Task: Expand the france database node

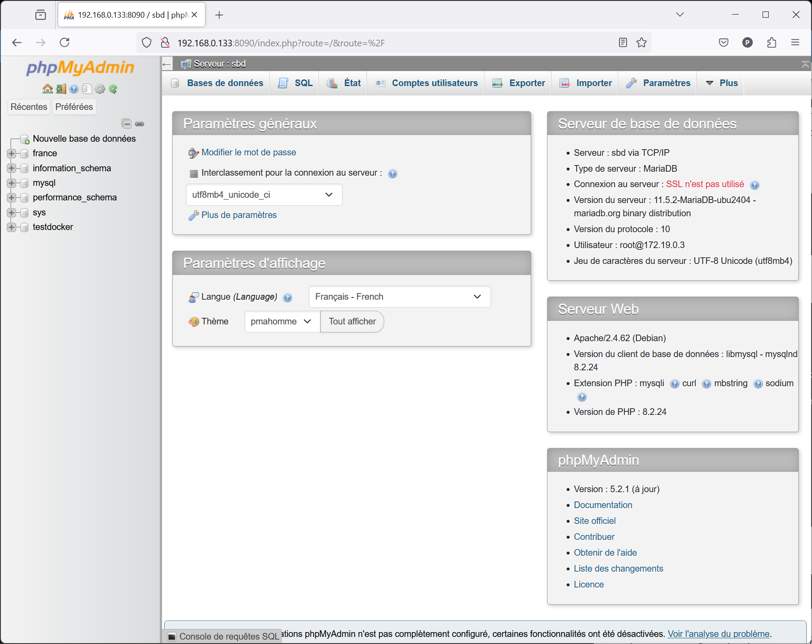Action: click(x=11, y=154)
